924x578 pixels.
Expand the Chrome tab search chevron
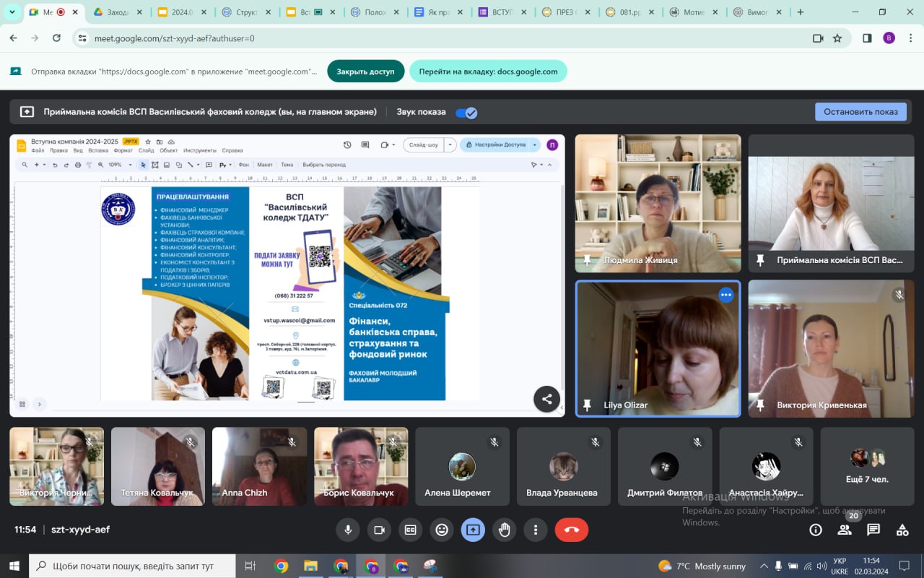[x=12, y=12]
